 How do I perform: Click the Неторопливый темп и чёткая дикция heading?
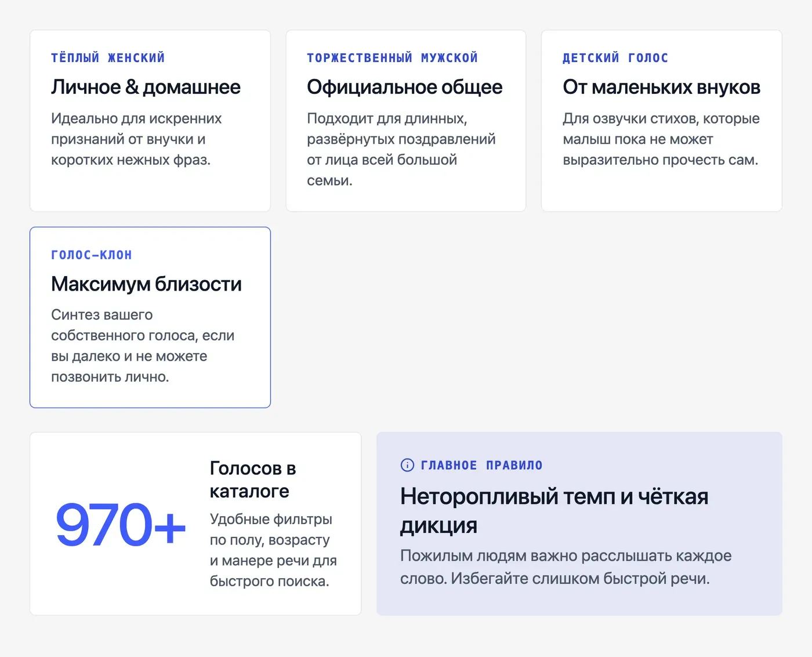554,511
